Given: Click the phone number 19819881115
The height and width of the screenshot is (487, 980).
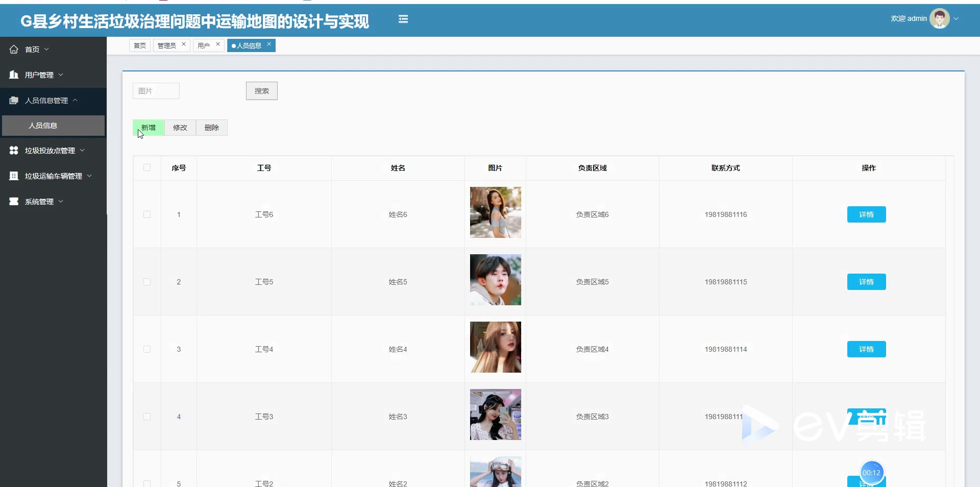Looking at the screenshot, I should (726, 282).
